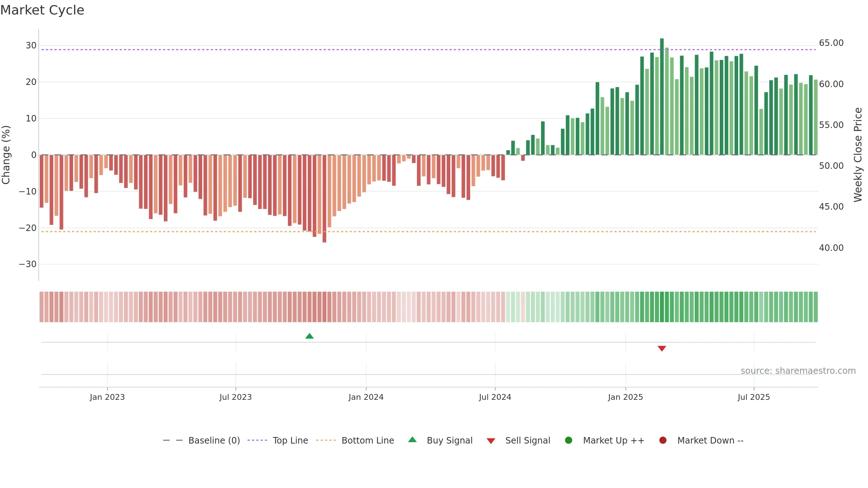Click the green triangle icon in the legend
This screenshot has height=488, width=868.
click(412, 440)
